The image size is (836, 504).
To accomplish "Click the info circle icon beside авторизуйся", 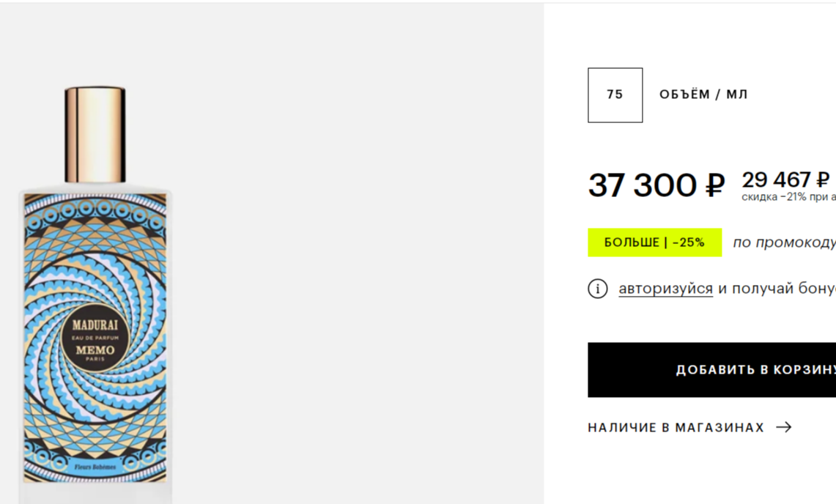I will [x=598, y=289].
